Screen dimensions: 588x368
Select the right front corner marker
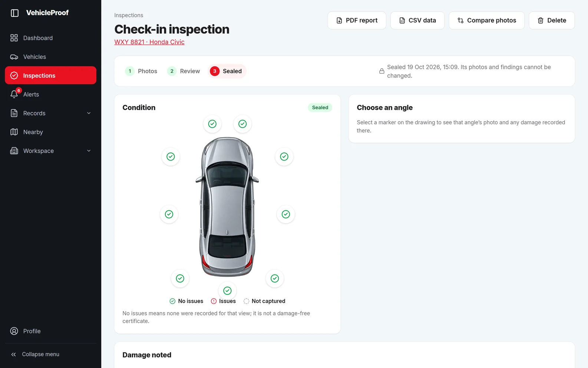point(284,157)
